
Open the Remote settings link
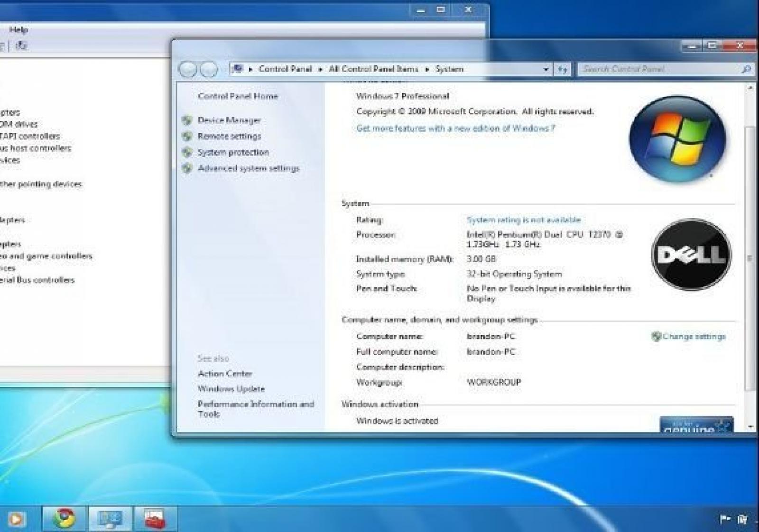coord(229,137)
